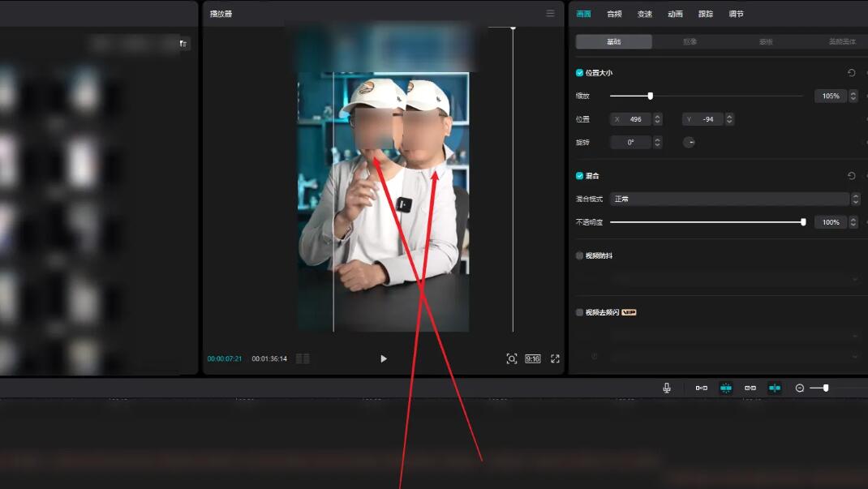Open fullscreen preview in player
Viewport: 868px width, 489px height.
click(555, 358)
